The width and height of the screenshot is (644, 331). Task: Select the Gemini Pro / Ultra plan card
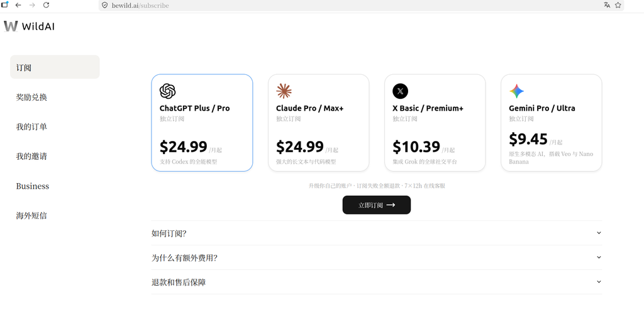(551, 123)
